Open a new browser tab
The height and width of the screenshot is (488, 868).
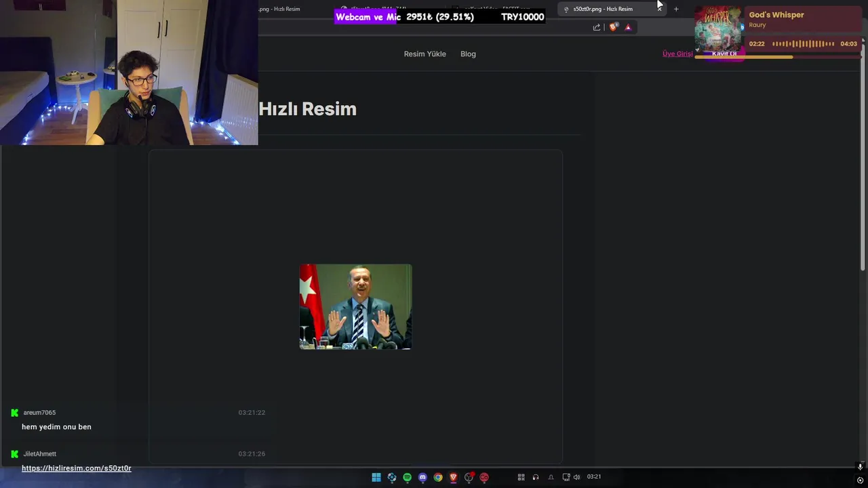[676, 9]
